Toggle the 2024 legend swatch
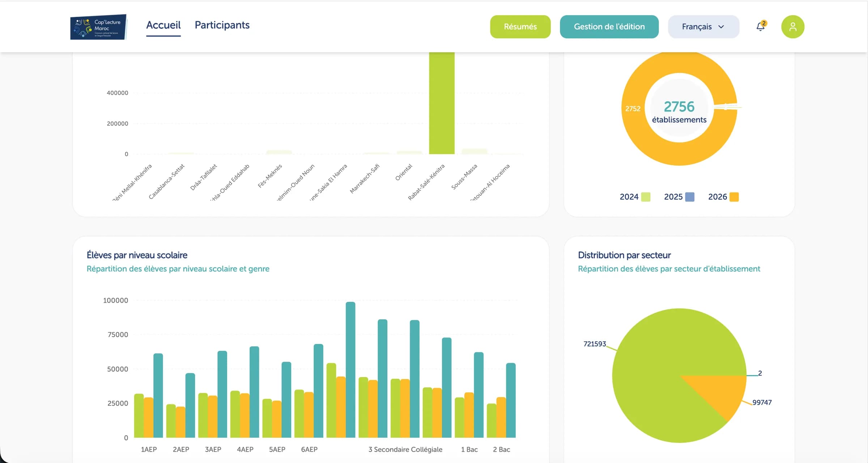This screenshot has width=868, height=463. (646, 197)
